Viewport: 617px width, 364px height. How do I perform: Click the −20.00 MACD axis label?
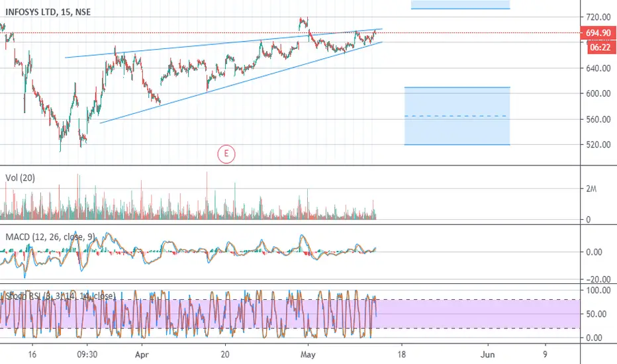tap(598, 279)
